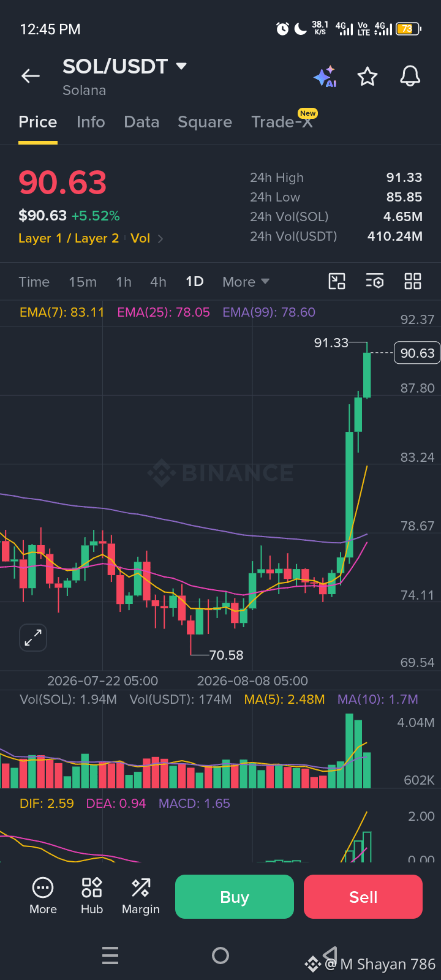This screenshot has height=980, width=441.
Task: Select the 4h chart interval
Action: point(158,282)
